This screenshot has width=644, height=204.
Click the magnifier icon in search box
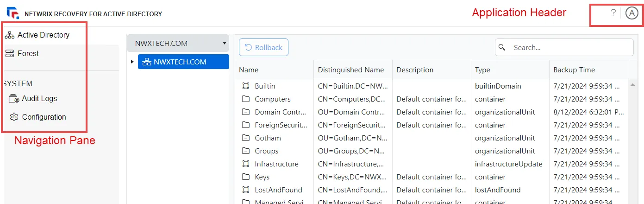tap(502, 47)
